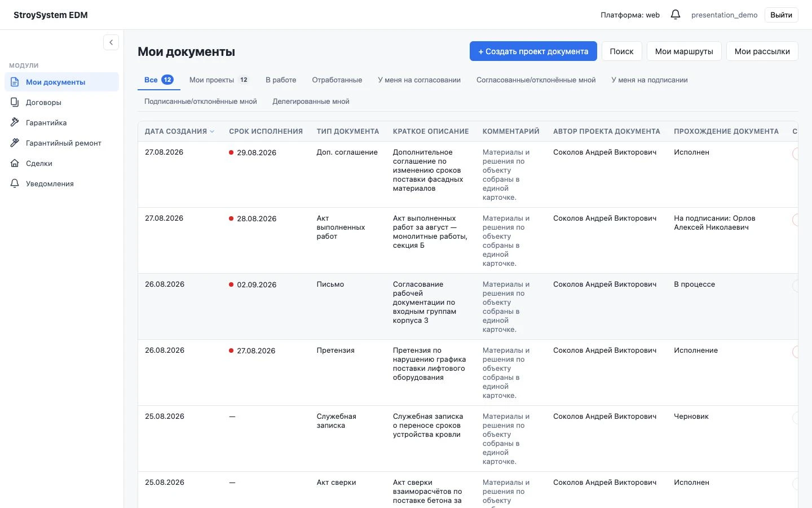Image resolution: width=812 pixels, height=508 pixels.
Task: Open the Доп. соглашение document row
Action: 468,174
